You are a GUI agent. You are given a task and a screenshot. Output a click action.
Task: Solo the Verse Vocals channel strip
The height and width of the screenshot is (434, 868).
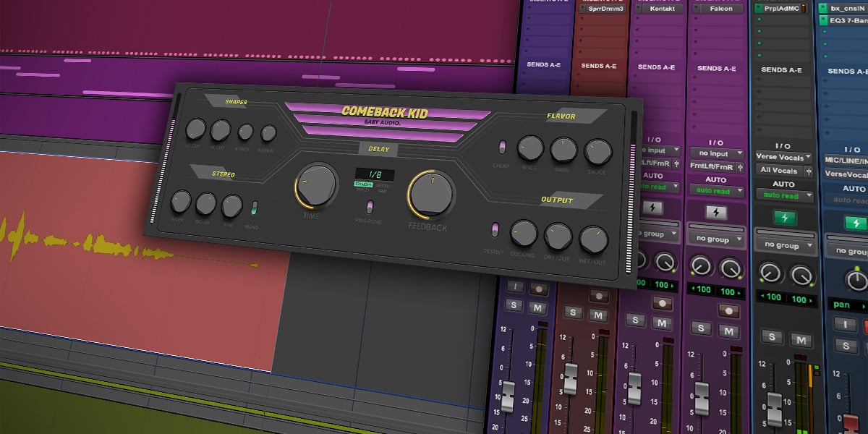(x=773, y=336)
